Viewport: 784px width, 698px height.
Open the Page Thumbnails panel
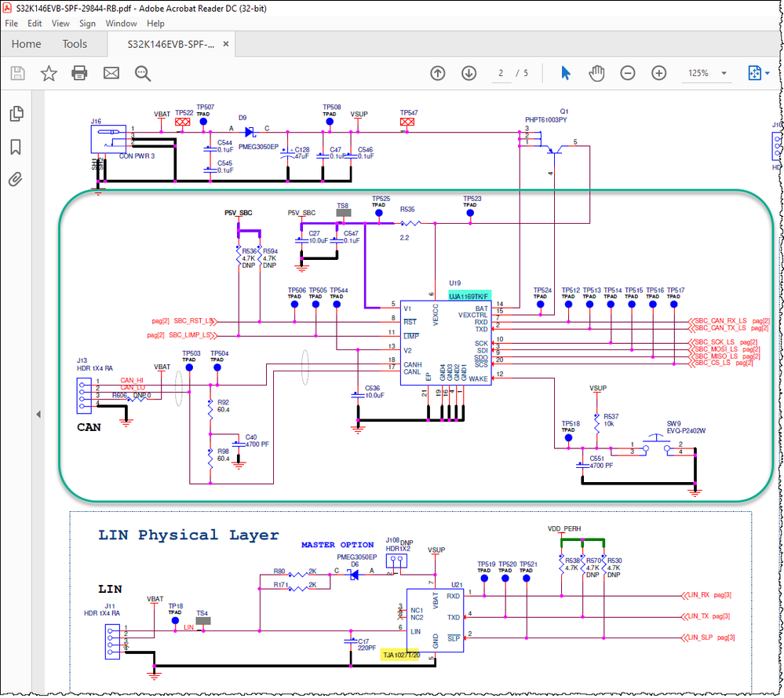tap(16, 113)
